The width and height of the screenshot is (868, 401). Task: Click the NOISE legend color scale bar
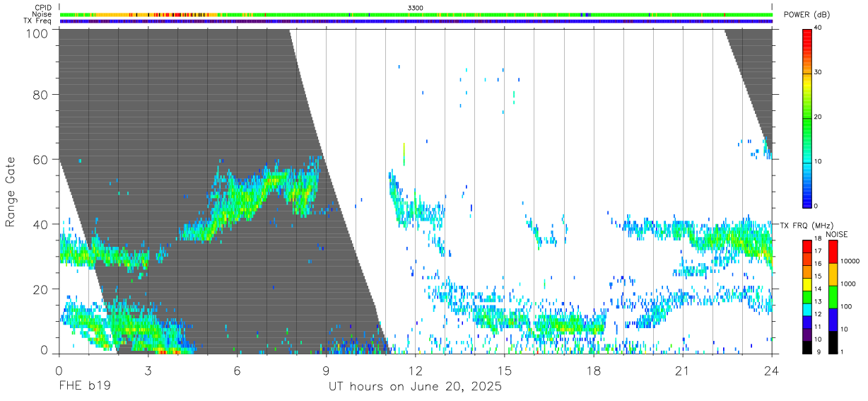(833, 296)
